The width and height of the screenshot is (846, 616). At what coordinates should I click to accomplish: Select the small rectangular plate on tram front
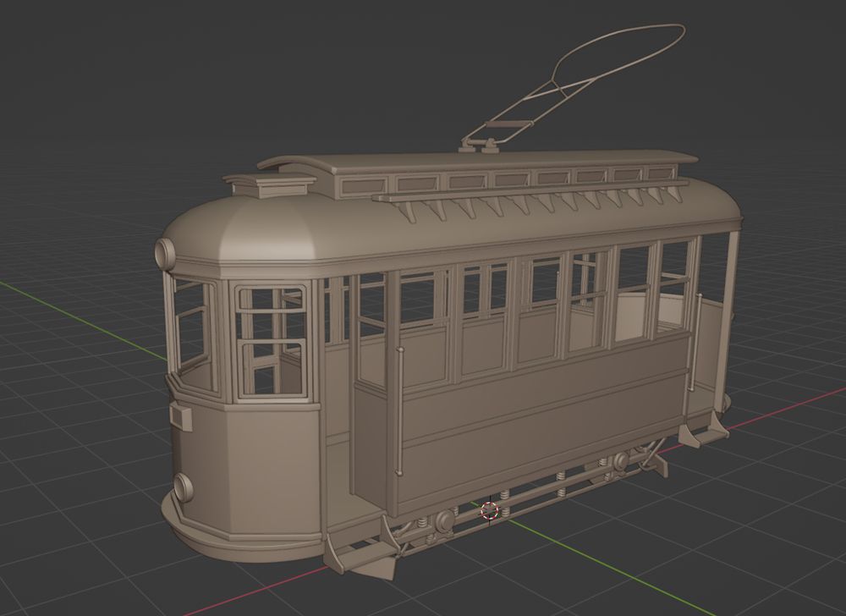point(181,417)
